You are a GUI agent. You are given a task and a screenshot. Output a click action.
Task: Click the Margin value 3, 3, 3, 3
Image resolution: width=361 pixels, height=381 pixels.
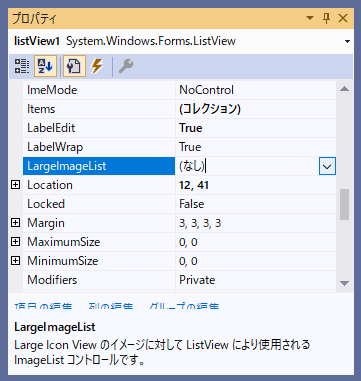tap(200, 223)
